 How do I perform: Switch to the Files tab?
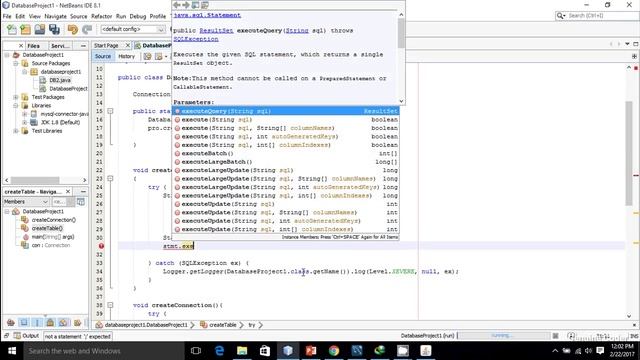[33, 46]
